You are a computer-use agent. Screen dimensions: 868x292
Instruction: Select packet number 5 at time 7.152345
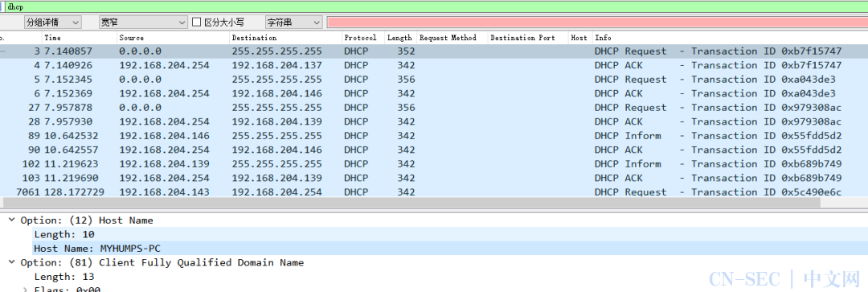(434, 79)
